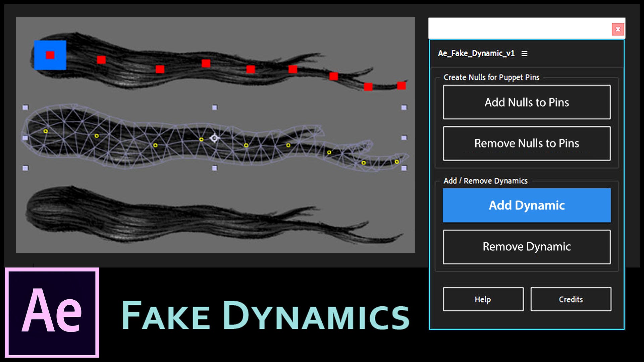Click the After Effects Ae logo
This screenshot has height=362, width=644.
pos(52,312)
